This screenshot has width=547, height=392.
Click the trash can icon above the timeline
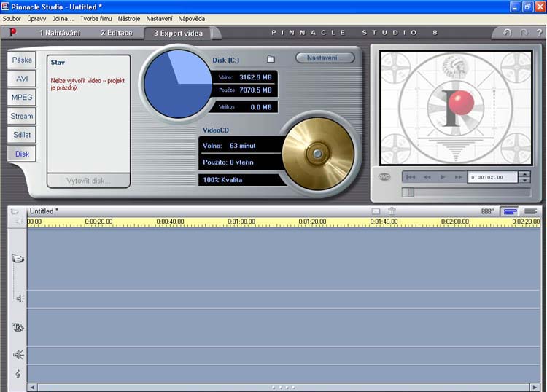tap(392, 211)
